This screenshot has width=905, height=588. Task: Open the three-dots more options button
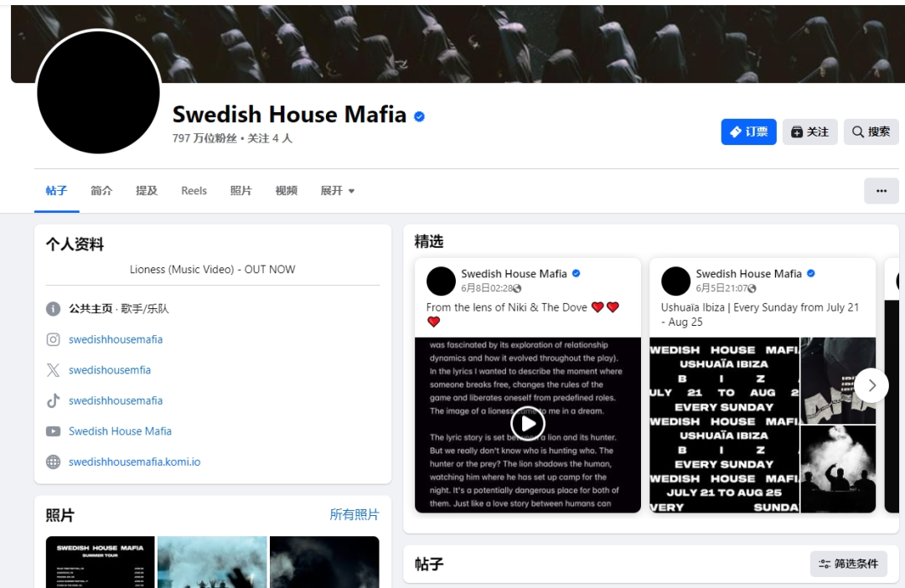pyautogui.click(x=882, y=191)
